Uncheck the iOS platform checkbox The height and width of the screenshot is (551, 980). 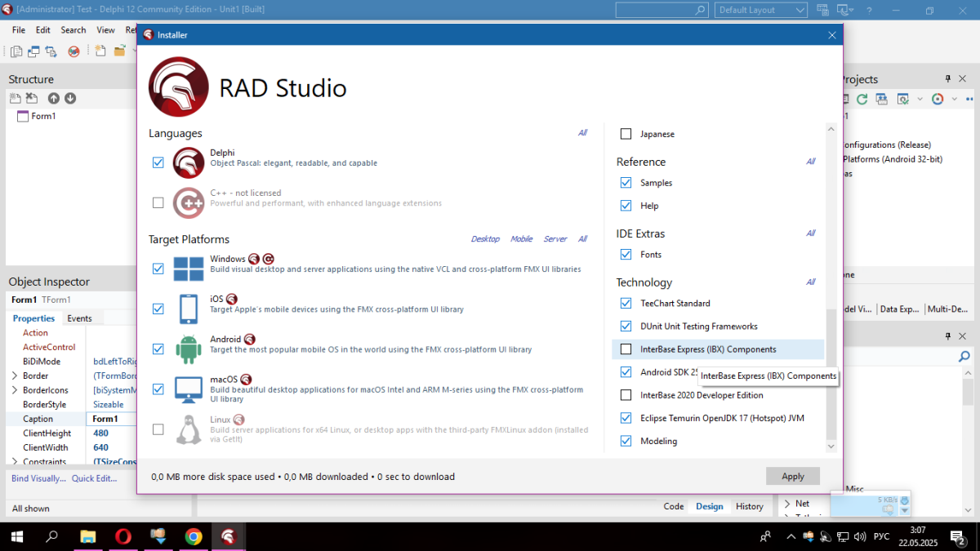[x=158, y=309]
